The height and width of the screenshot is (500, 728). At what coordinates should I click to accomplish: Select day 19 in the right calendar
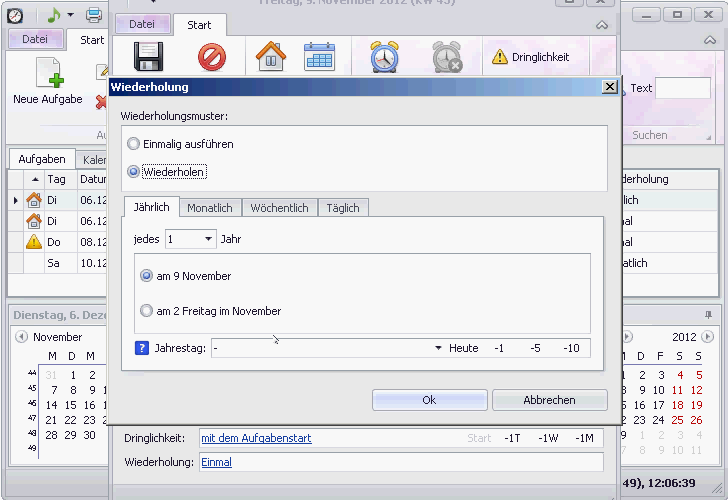[696, 405]
